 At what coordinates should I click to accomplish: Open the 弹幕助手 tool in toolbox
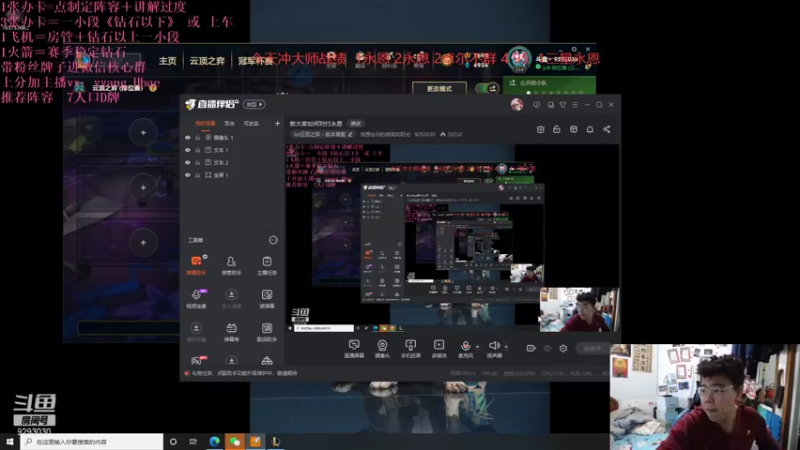point(196,265)
